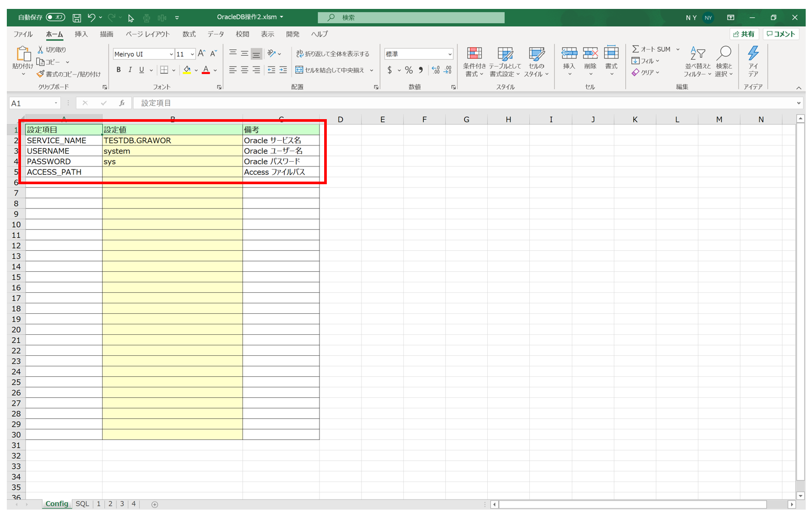Screen dimensions: 812x518
Task: Click the red font color swatch
Action: (x=206, y=70)
